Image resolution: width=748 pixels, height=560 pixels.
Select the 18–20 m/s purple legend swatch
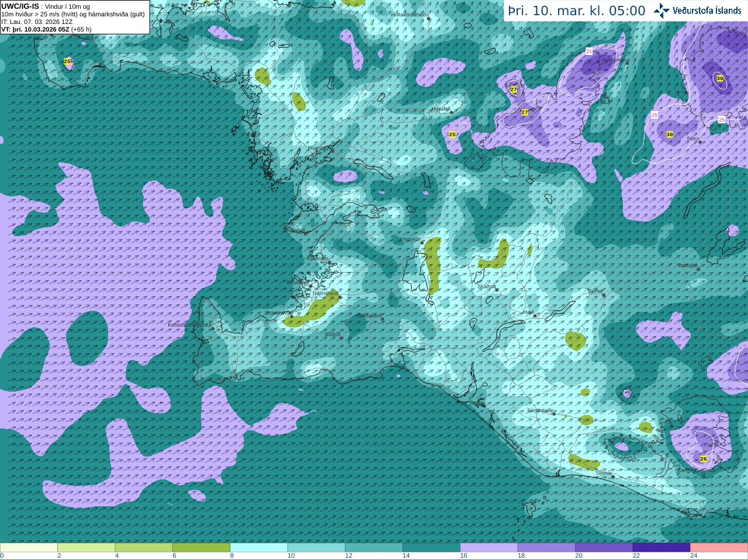(x=546, y=548)
